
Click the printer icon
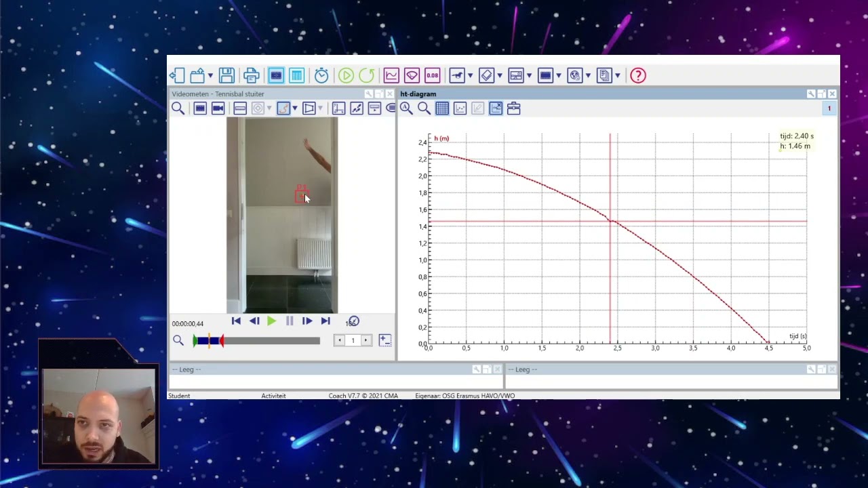[252, 75]
